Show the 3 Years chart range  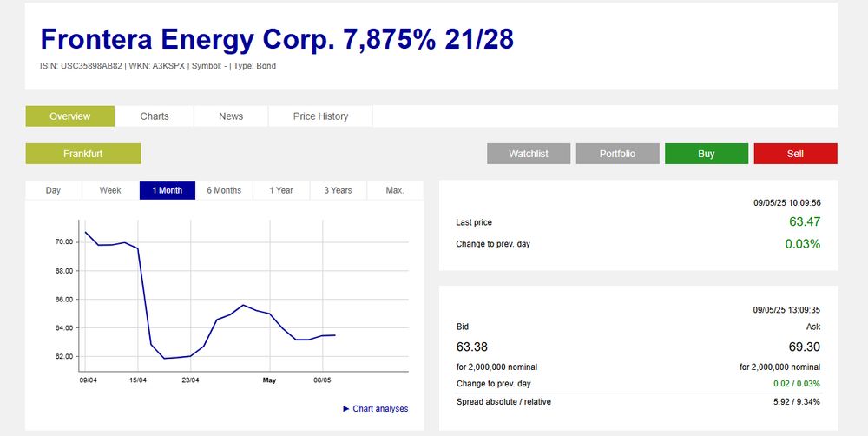click(338, 190)
